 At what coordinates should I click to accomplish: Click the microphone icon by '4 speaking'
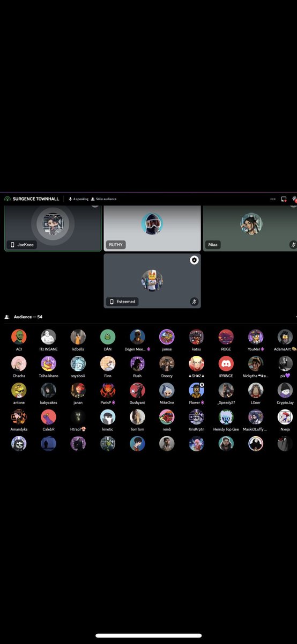(x=70, y=199)
